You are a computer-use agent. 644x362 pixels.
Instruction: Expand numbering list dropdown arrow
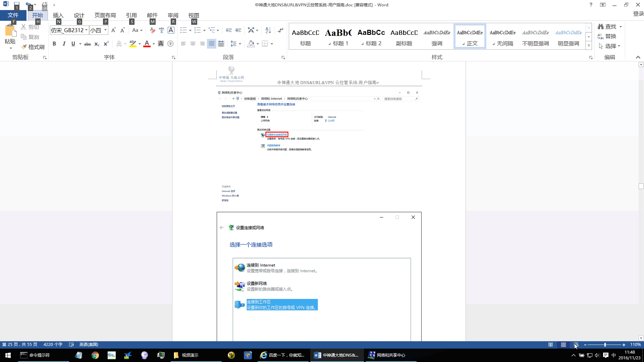[204, 31]
